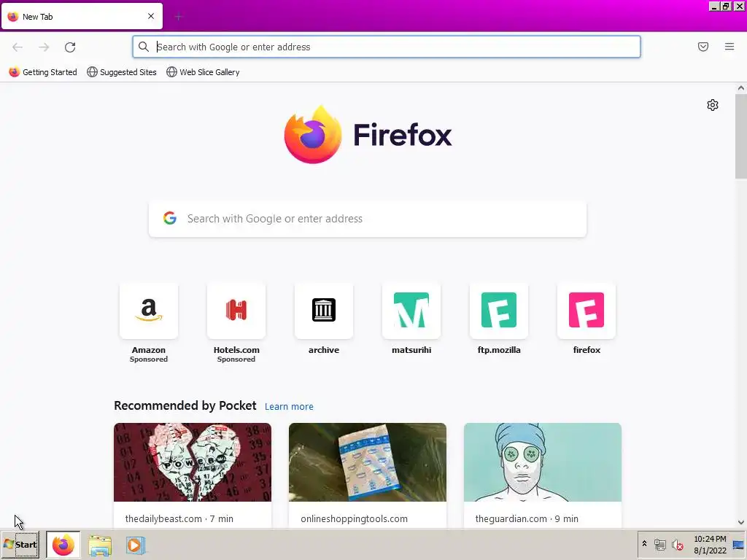Open the Firefox application menu
Image resolution: width=747 pixels, height=560 pixels.
click(729, 47)
